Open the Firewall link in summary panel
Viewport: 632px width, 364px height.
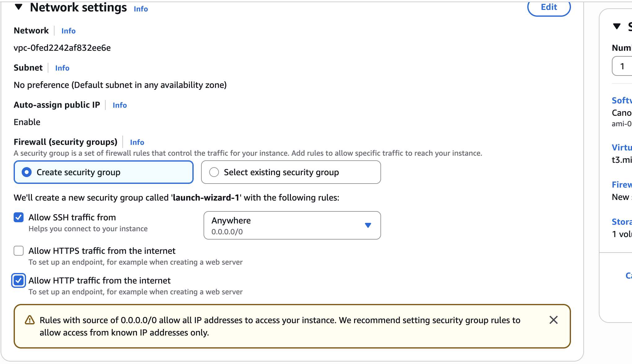click(x=621, y=184)
